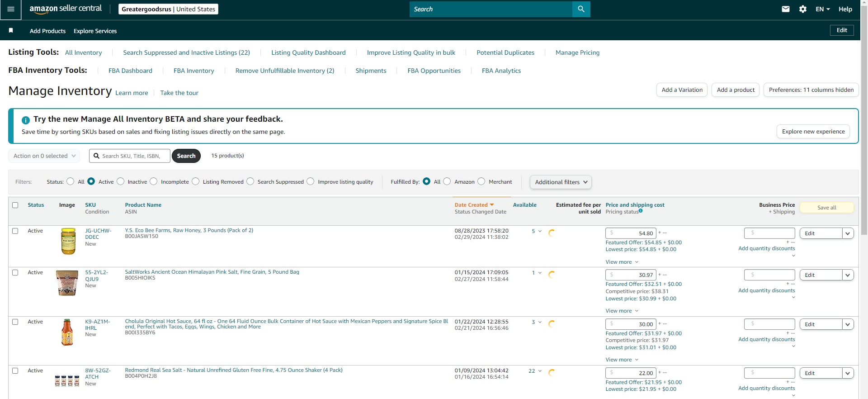Select the Search Suppressed status radio button
Screen dimensions: 868x399
click(250, 181)
